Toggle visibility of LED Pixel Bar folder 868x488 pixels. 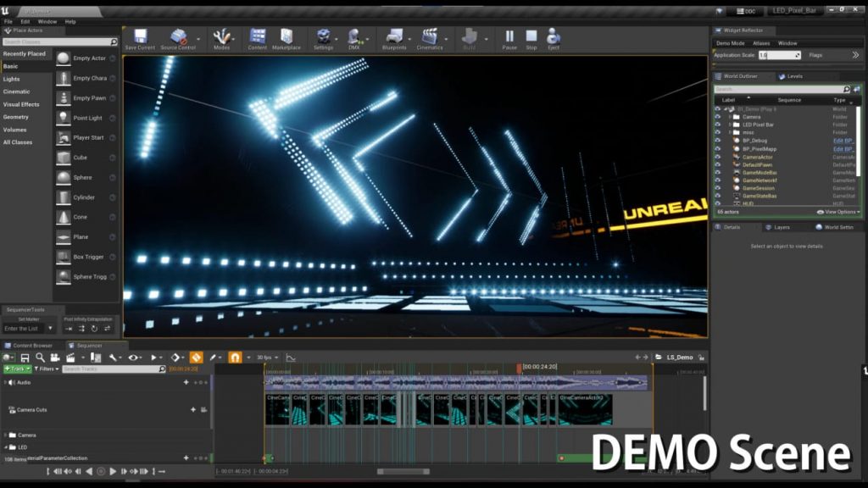[718, 125]
